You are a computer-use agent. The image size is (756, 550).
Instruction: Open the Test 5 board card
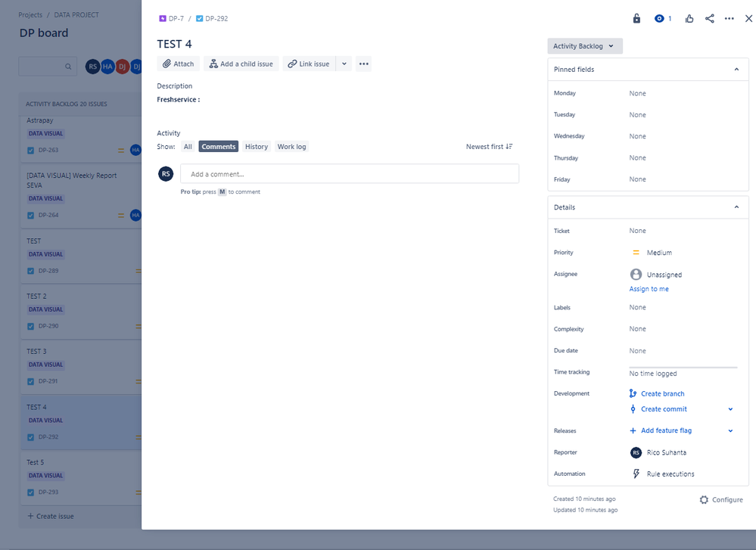pyautogui.click(x=81, y=477)
